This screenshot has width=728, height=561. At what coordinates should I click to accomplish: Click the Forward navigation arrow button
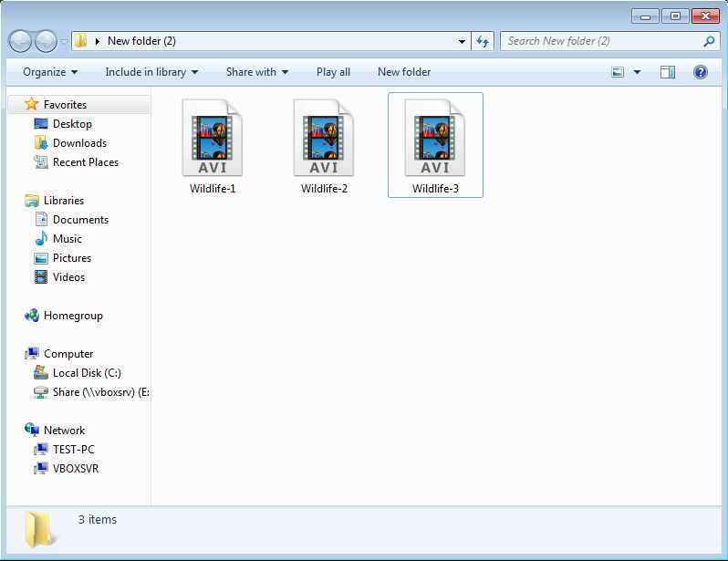coord(46,41)
